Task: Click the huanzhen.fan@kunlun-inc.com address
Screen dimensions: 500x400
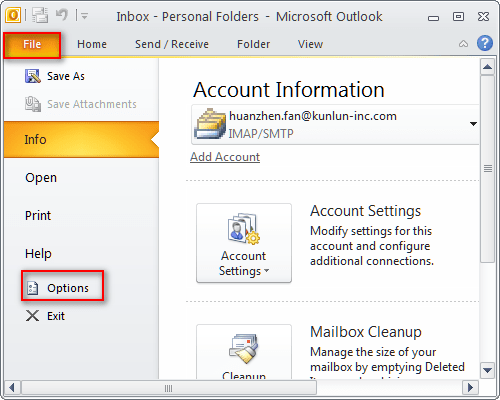Action: click(313, 116)
